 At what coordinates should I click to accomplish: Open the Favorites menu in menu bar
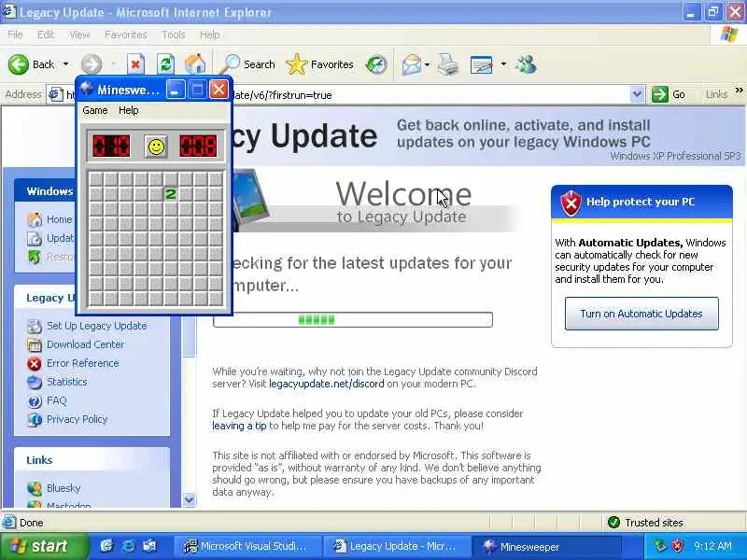126,35
